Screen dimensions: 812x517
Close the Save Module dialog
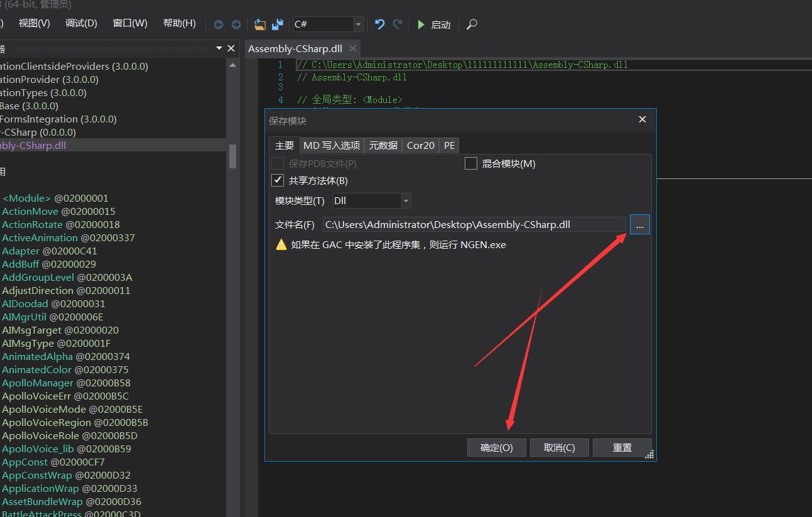[642, 119]
